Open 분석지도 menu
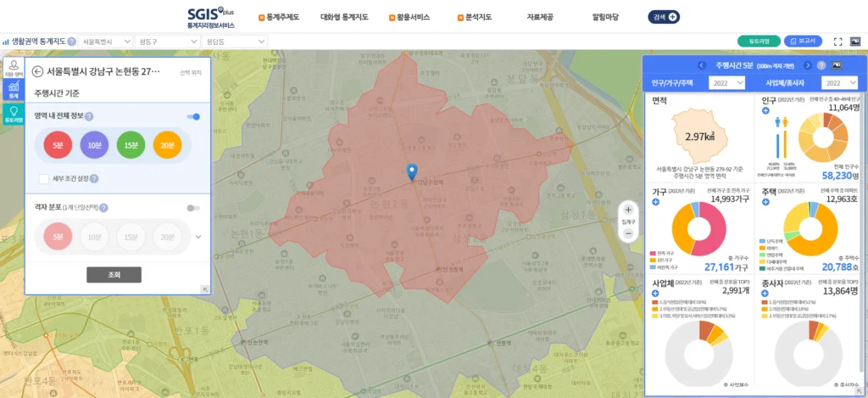 [475, 17]
